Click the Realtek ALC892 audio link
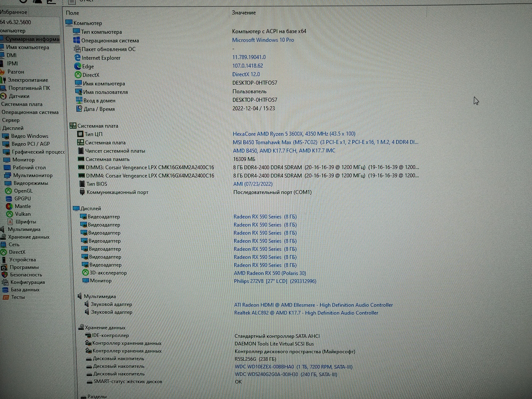532x399 pixels. tap(306, 313)
